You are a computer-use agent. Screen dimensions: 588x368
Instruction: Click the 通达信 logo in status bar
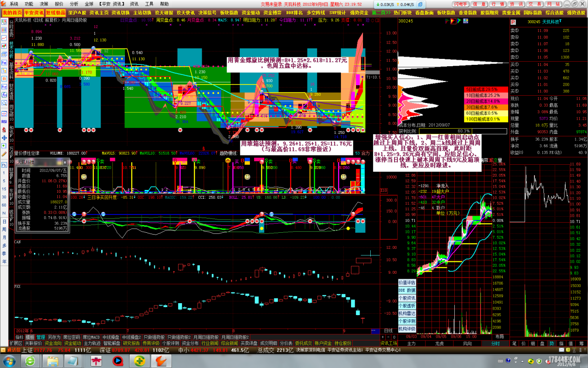(11, 350)
